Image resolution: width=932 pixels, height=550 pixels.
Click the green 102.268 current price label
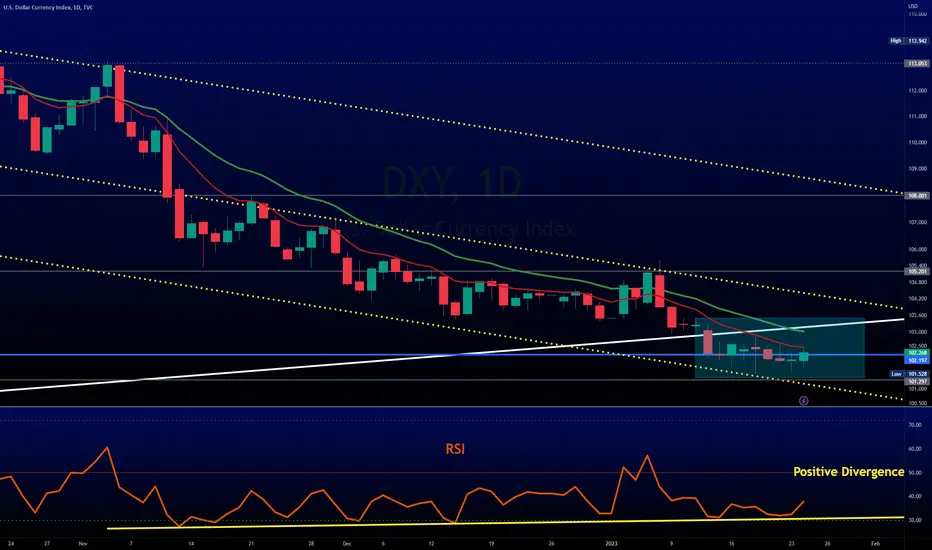click(x=917, y=353)
